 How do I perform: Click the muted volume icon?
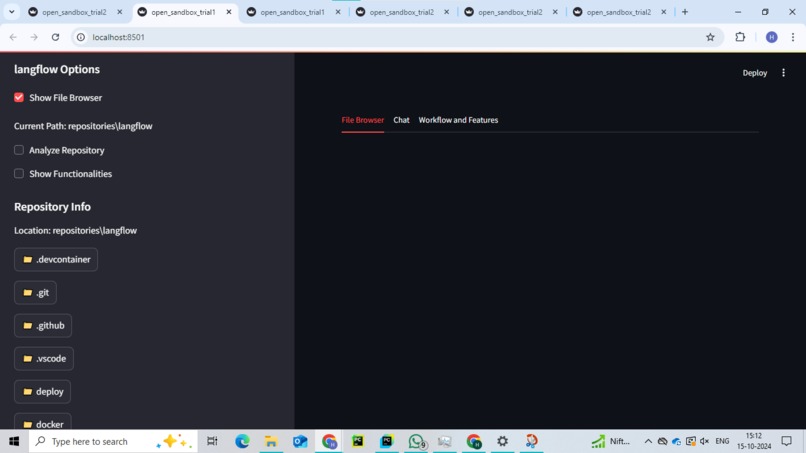click(705, 441)
